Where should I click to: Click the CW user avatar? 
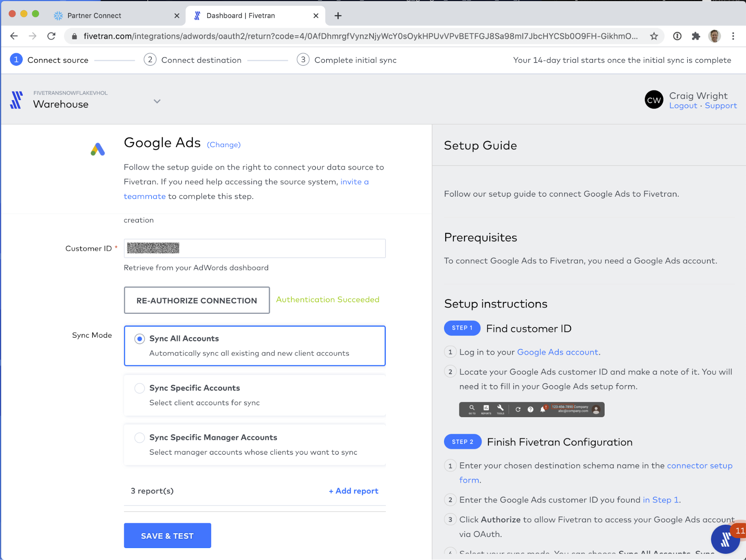(654, 100)
